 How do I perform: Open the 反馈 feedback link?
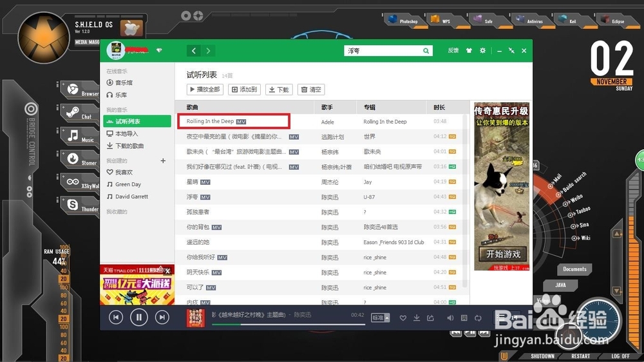(x=453, y=50)
